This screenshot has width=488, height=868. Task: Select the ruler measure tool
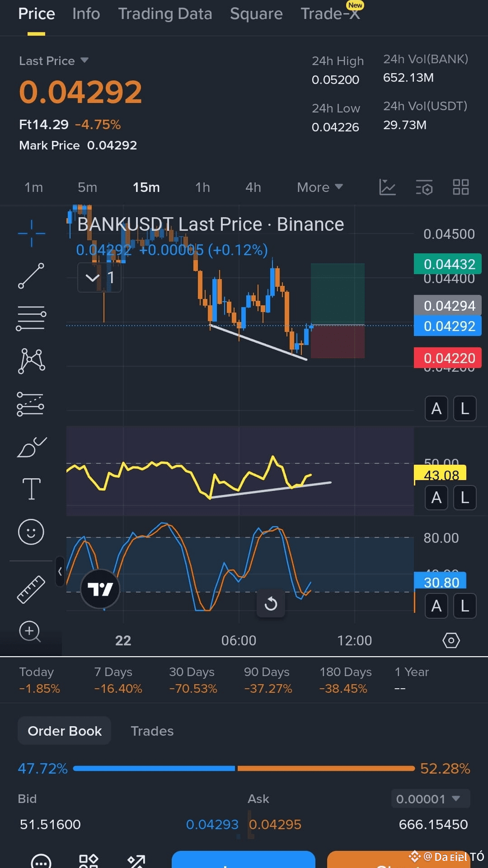coord(31,589)
